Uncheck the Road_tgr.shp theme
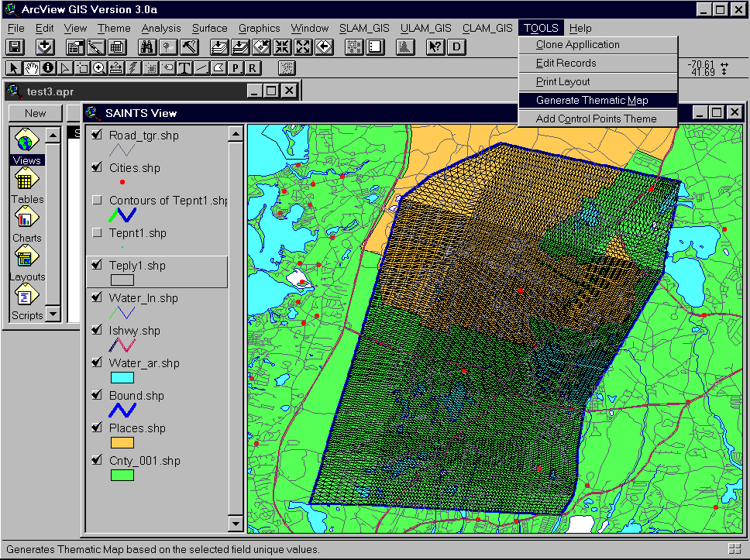 [97, 135]
